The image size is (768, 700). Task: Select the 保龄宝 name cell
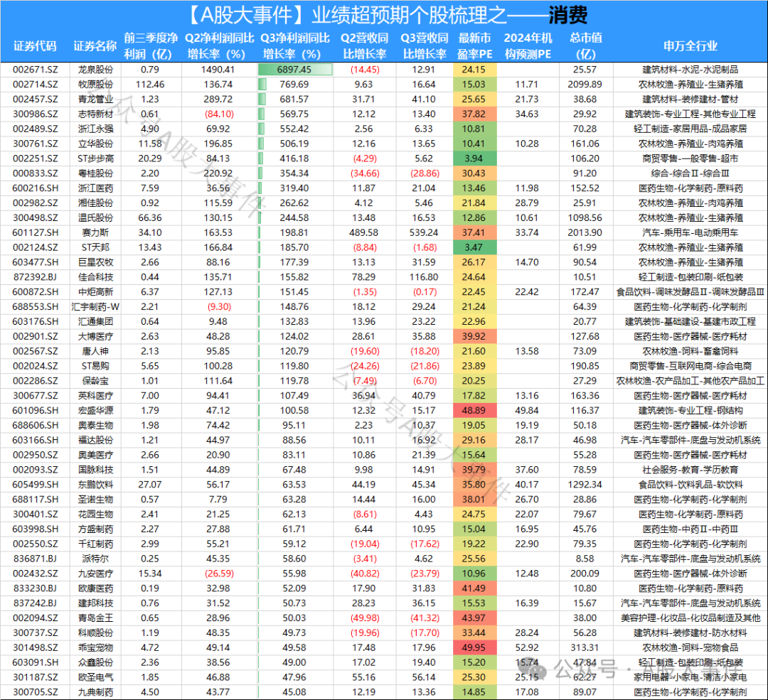click(95, 380)
